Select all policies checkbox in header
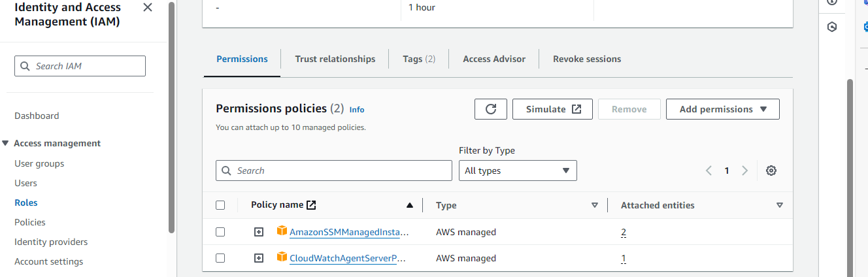This screenshot has height=277, width=868. point(220,205)
